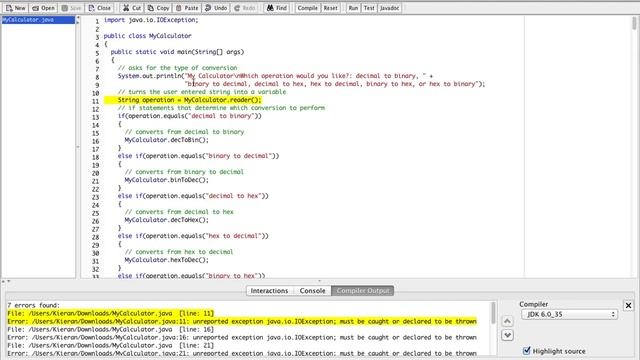Click the 'MyCalculator.decToHex();' line
Image resolution: width=640 pixels, height=360 pixels.
(x=167, y=220)
